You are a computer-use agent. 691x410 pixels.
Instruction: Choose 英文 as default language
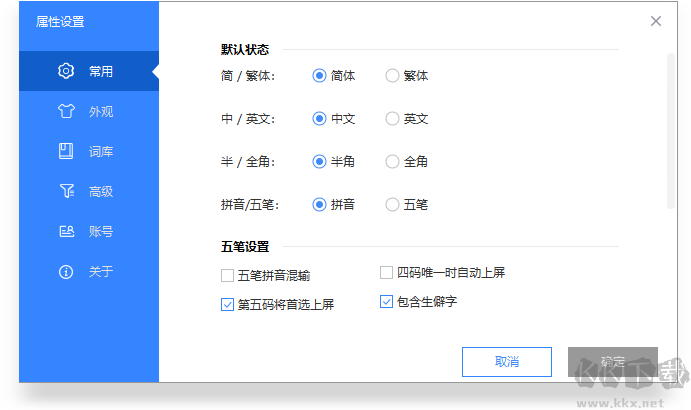pyautogui.click(x=392, y=119)
